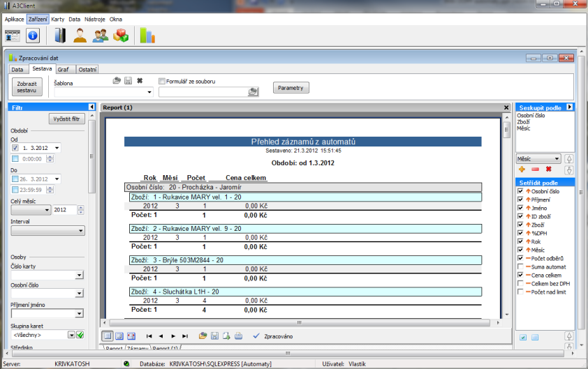Open the vending machine cabinet icon
588x369 pixels.
[x=60, y=36]
